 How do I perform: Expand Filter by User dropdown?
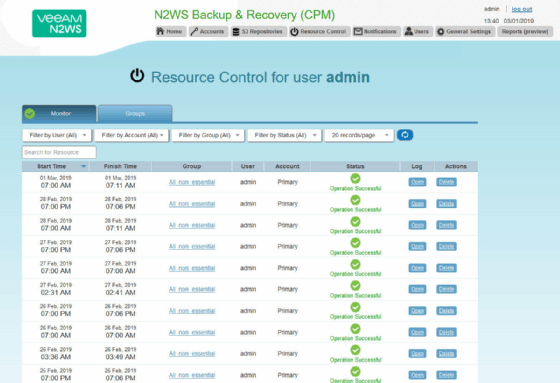(57, 135)
